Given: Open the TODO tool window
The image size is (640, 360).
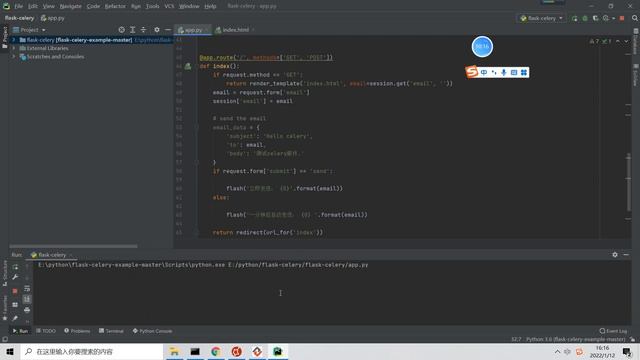Looking at the screenshot, I should click(x=46, y=331).
